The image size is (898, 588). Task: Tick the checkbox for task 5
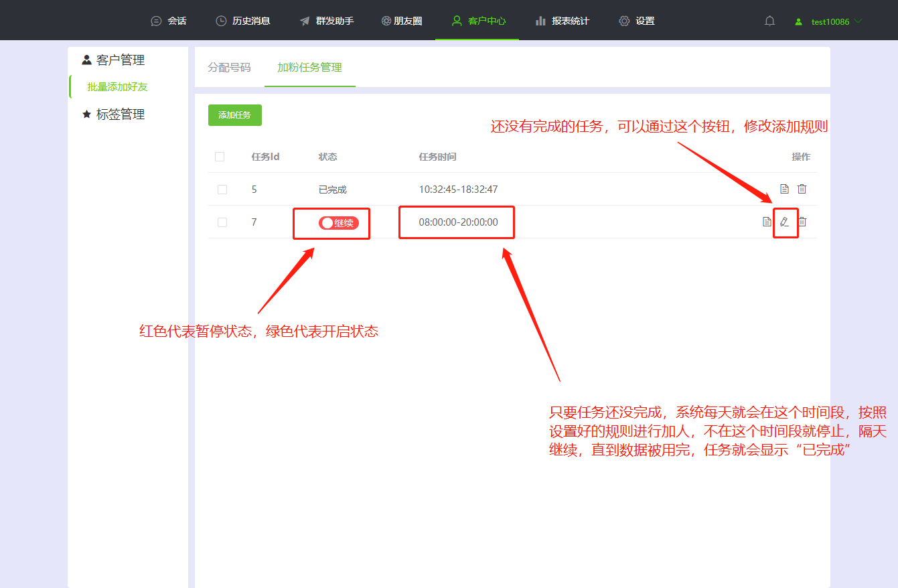(x=222, y=190)
